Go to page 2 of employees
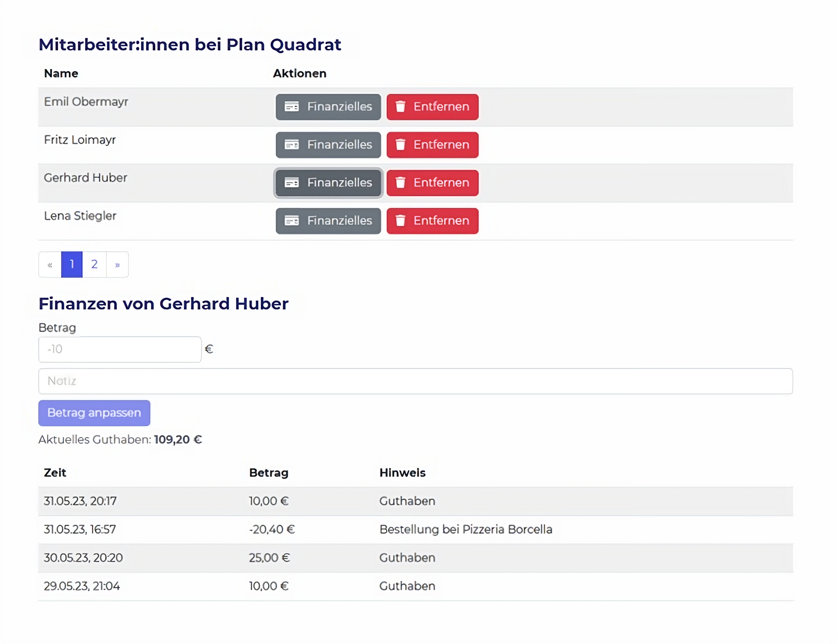This screenshot has height=644, width=837. click(x=94, y=264)
